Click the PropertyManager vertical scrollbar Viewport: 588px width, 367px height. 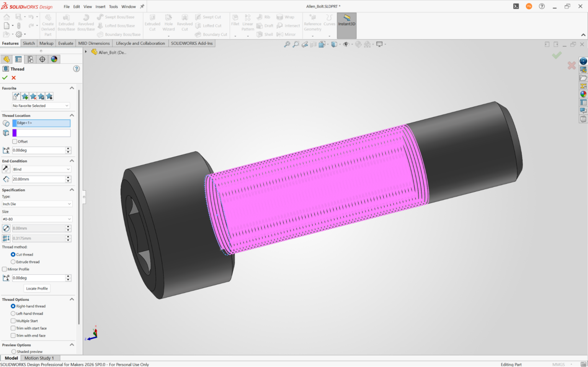point(79,207)
